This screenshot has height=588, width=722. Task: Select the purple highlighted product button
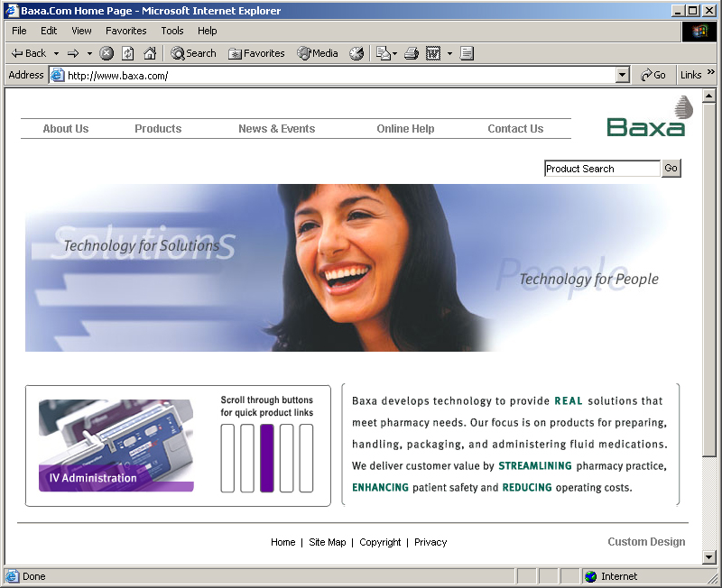(x=267, y=458)
